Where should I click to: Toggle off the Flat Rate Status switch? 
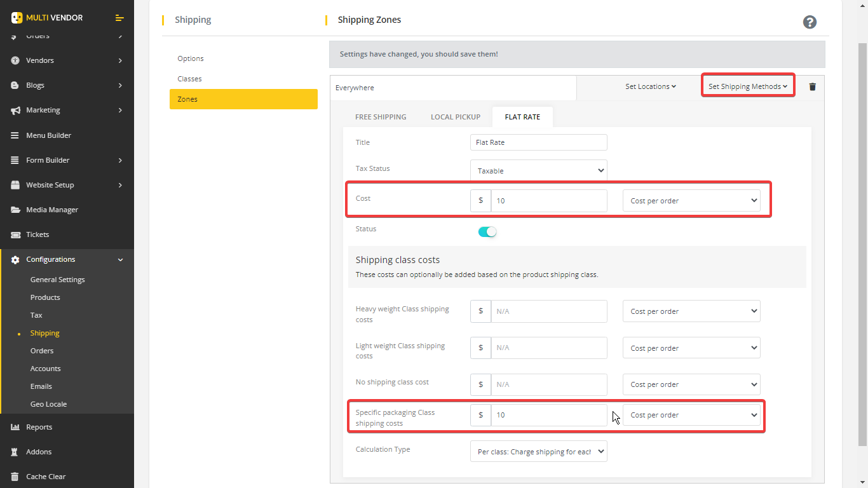487,231
